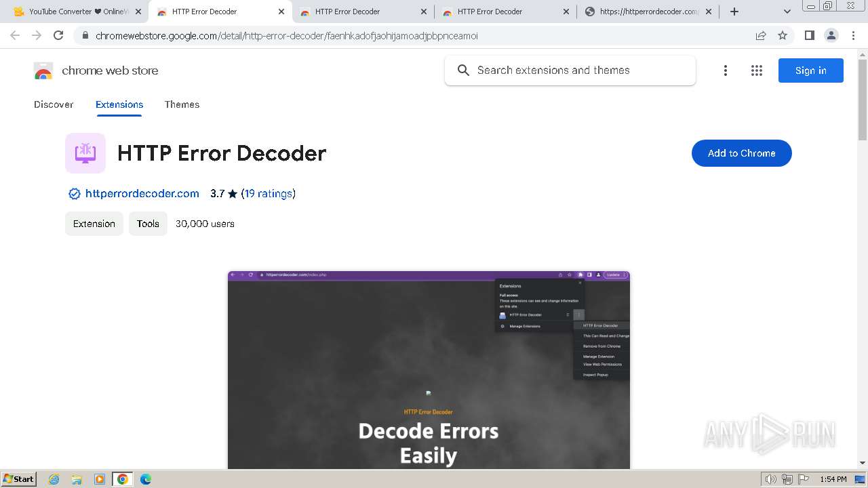Click the Sign in button

811,70
